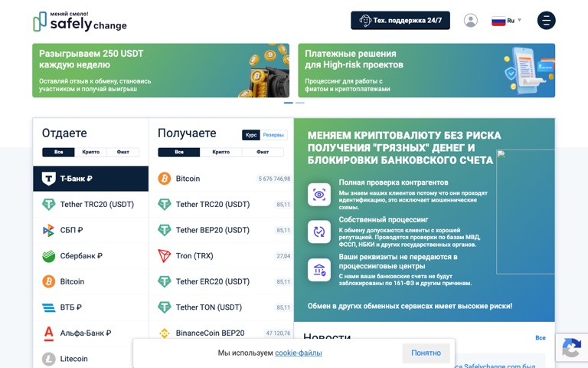588x368 pixels.
Task: Select Крипто filter under Получаете
Action: 220,152
